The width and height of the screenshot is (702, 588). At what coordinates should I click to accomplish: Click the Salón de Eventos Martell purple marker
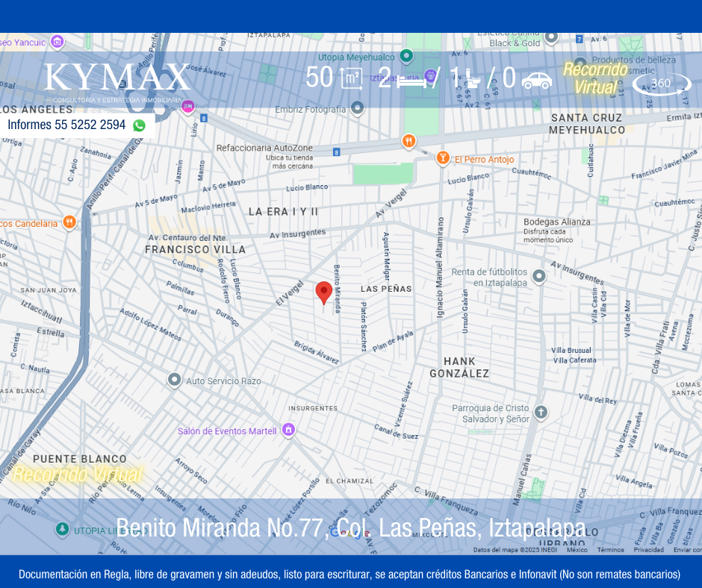pyautogui.click(x=289, y=430)
